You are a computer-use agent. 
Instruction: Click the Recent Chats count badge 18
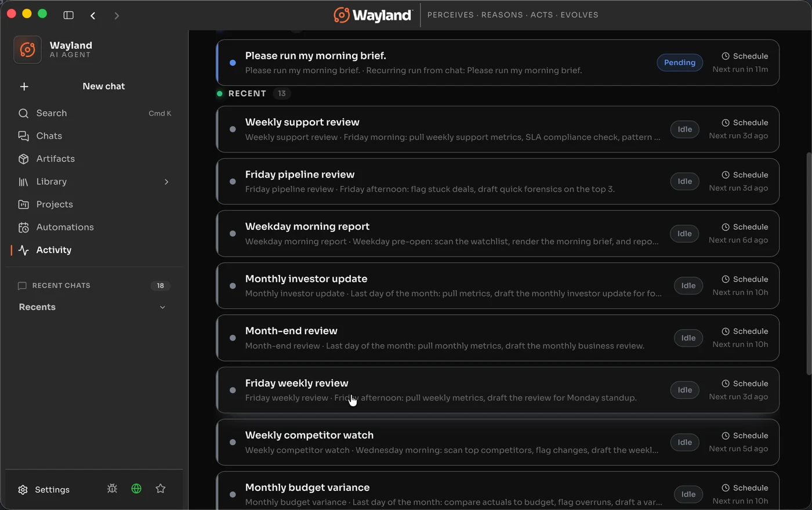[161, 285]
